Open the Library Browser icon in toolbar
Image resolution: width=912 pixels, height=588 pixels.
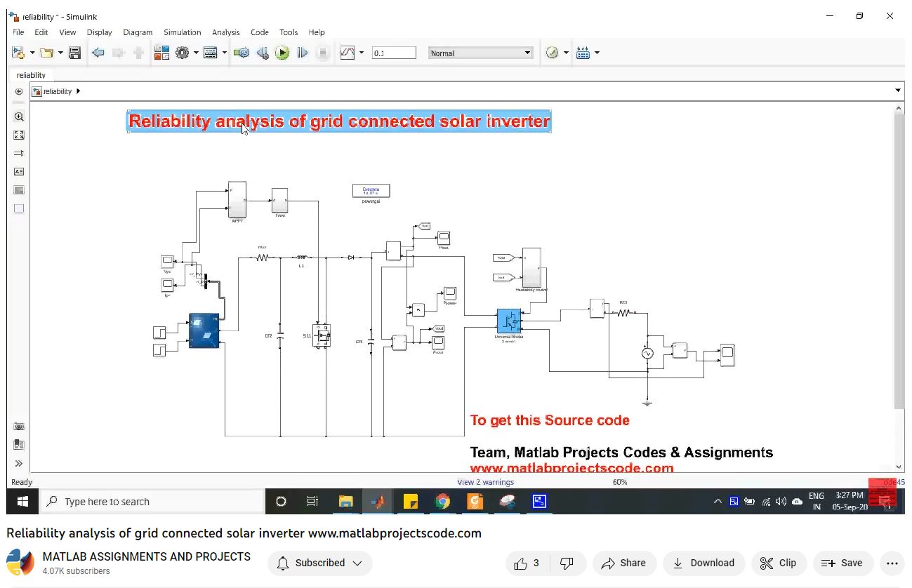161,53
